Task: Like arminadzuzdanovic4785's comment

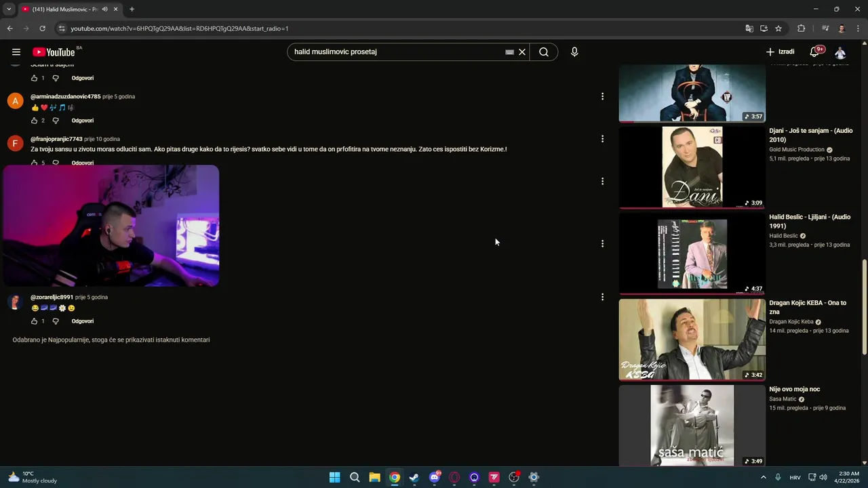Action: click(35, 121)
